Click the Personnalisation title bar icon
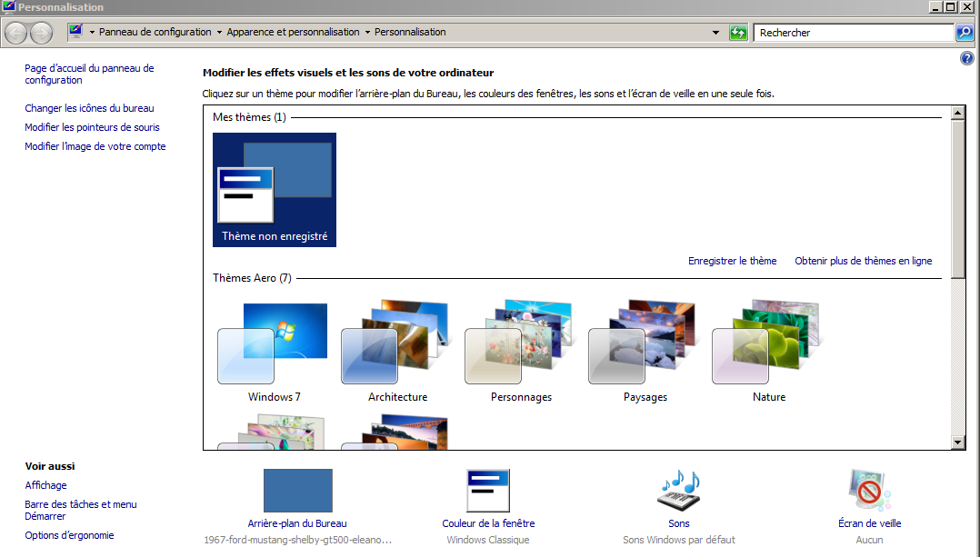980x557 pixels. [9, 7]
